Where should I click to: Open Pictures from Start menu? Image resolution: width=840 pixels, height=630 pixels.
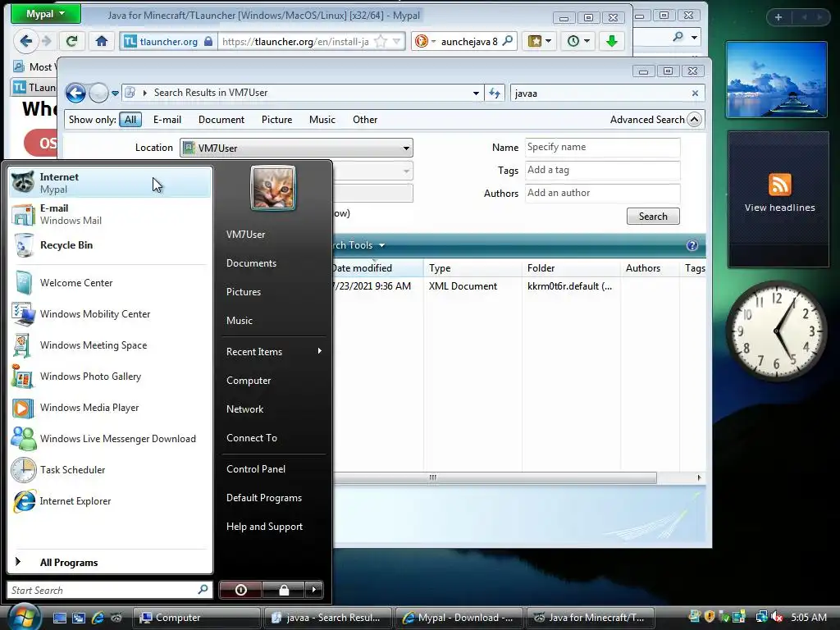click(243, 292)
